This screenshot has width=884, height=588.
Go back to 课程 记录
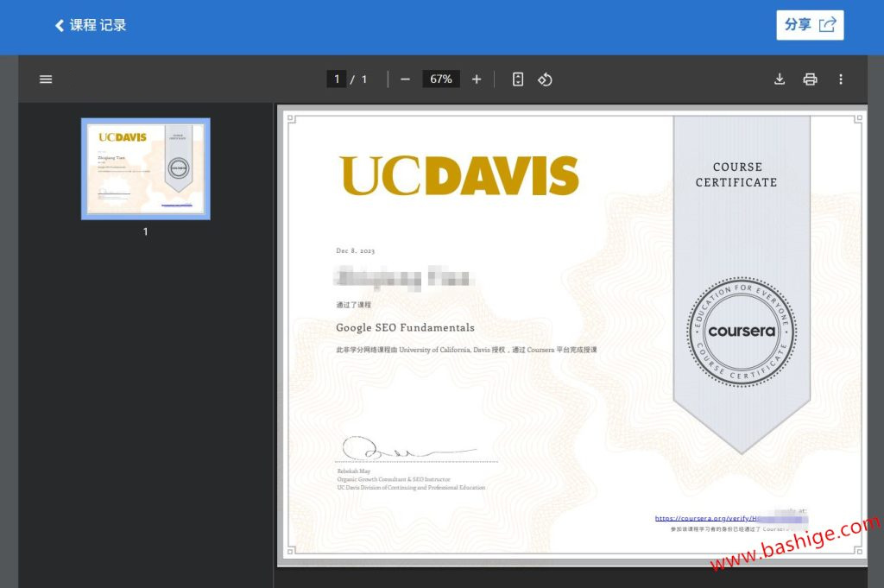(90, 25)
